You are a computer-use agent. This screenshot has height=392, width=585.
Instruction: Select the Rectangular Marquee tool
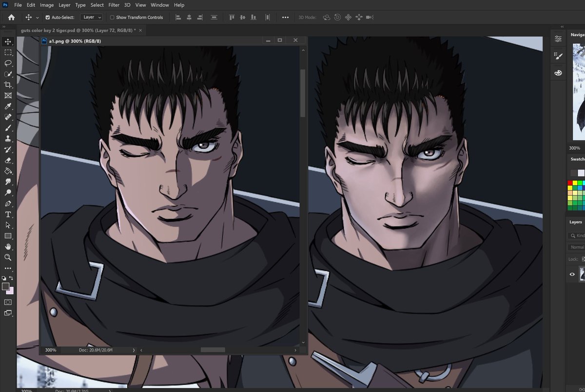(x=8, y=53)
